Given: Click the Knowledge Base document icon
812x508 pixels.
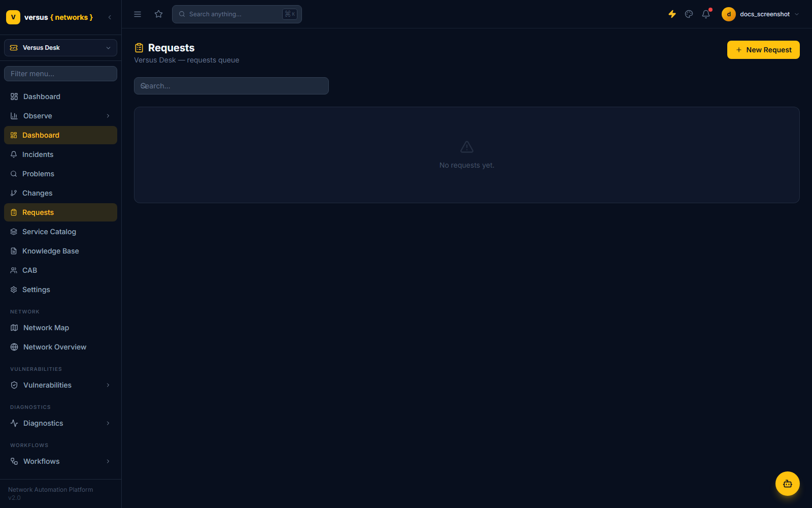Looking at the screenshot, I should point(14,251).
